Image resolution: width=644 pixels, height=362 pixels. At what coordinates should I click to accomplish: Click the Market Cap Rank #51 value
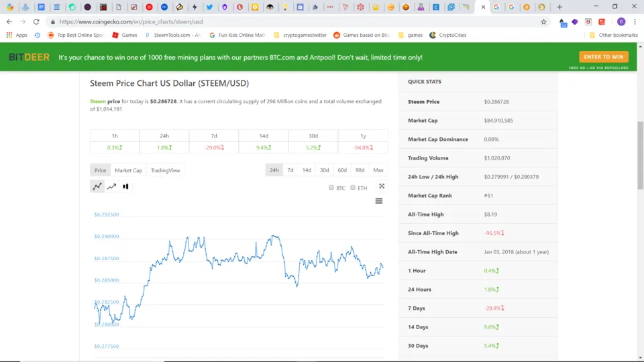488,196
